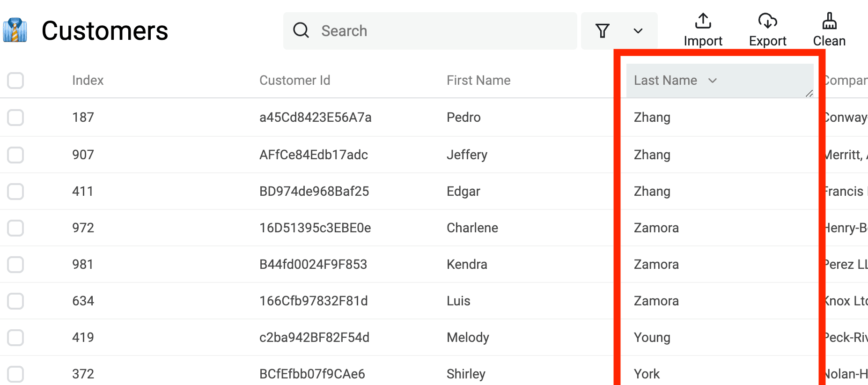This screenshot has width=868, height=385.
Task: Click the funnel filter icon
Action: pos(603,31)
